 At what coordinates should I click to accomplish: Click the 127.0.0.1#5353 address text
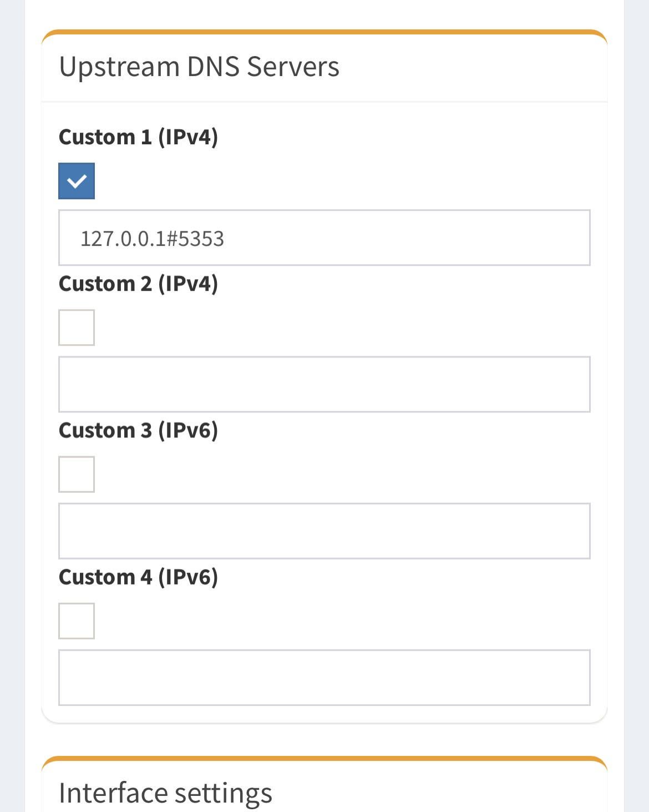(152, 239)
